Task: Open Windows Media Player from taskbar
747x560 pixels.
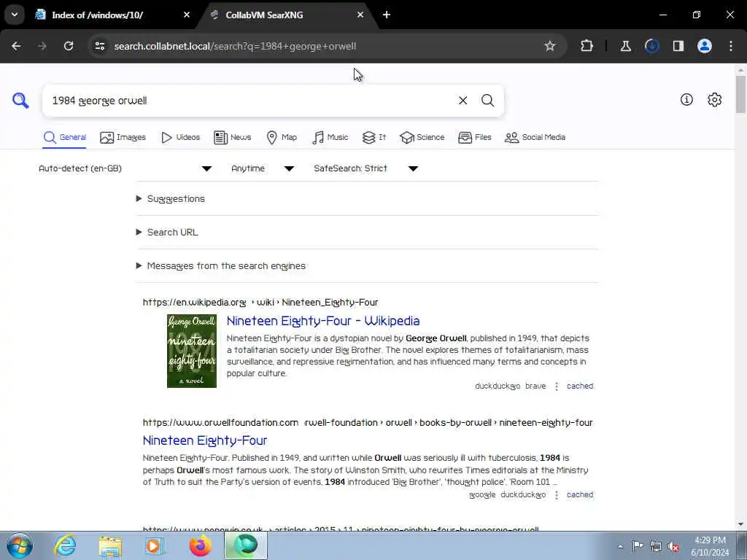Action: (155, 546)
